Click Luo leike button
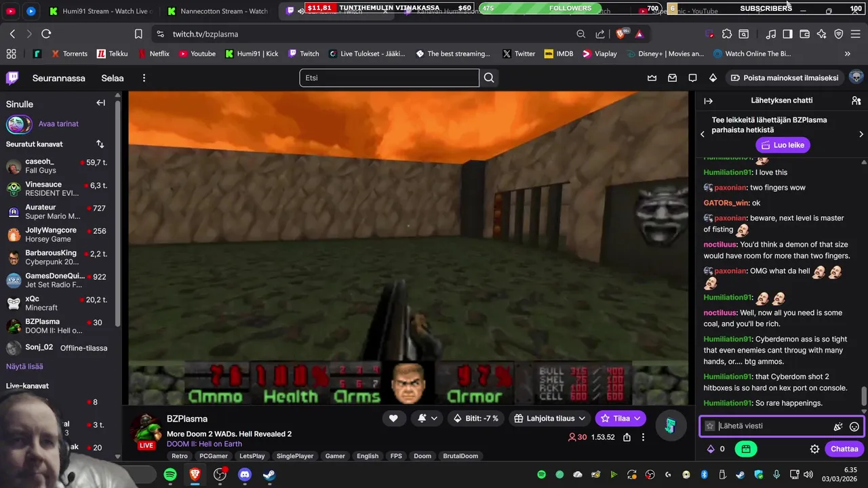This screenshot has width=868, height=488. 783,145
